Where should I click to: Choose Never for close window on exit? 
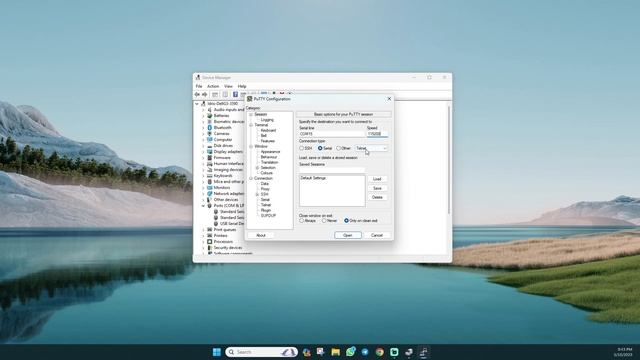tap(324, 220)
